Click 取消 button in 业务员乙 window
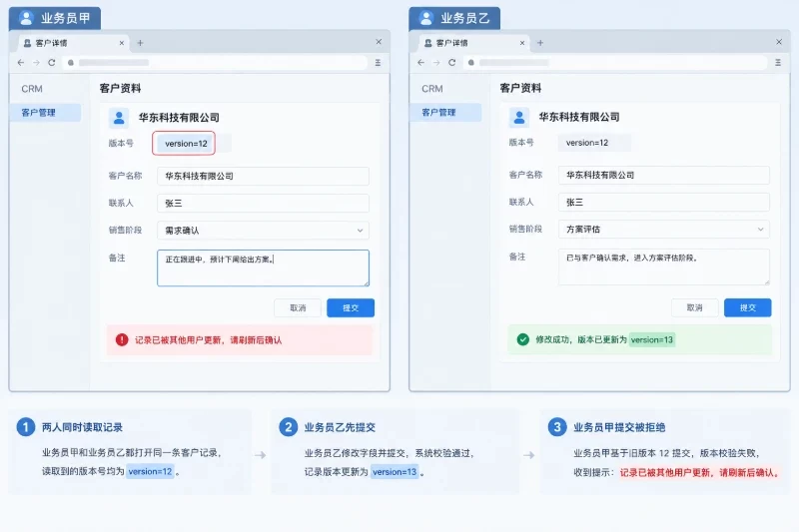Viewport: 799px width, 532px height. point(694,307)
